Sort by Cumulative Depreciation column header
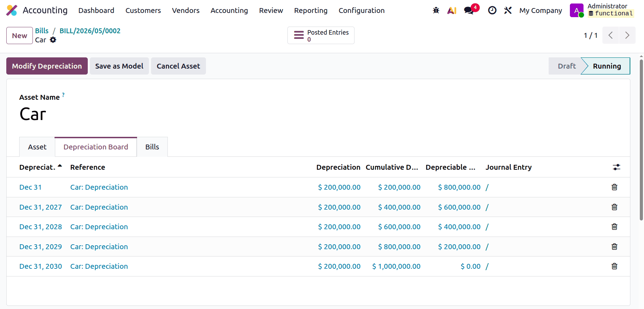 [392, 167]
